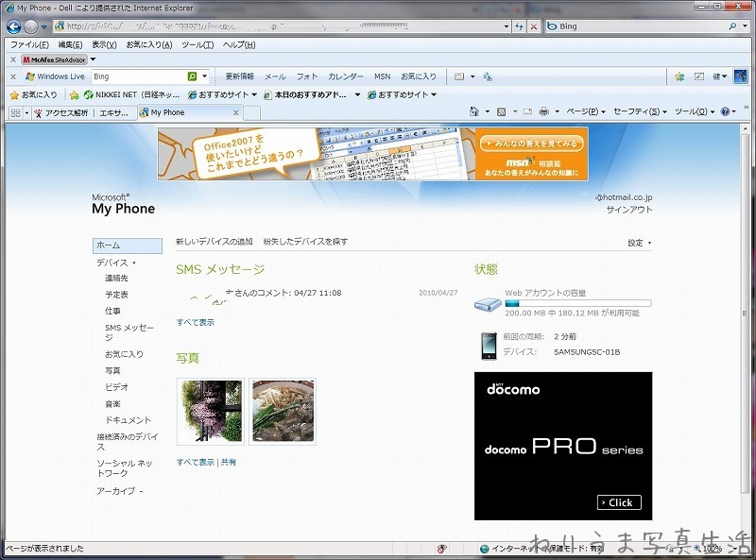This screenshot has height=560, width=756.
Task: Open the 編集(E) menu
Action: click(x=70, y=44)
